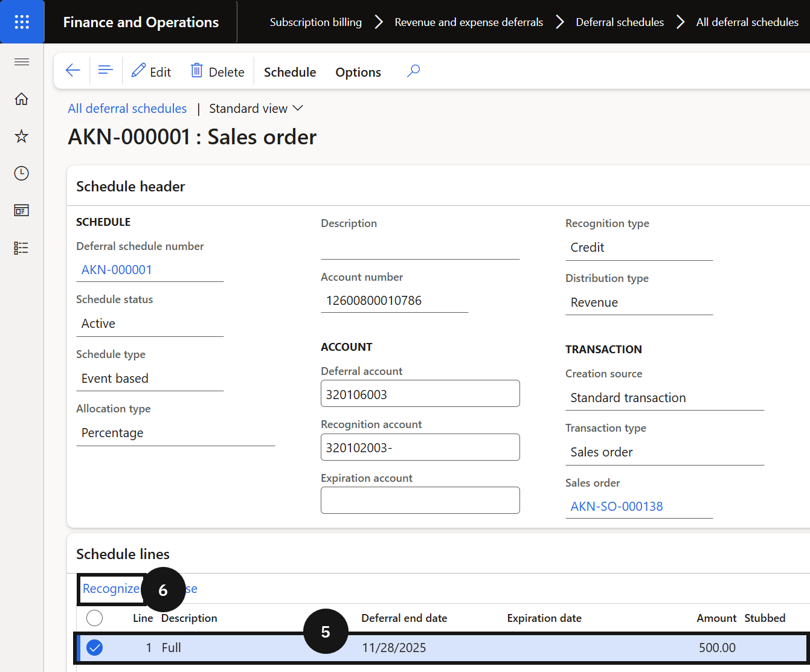Click Delete in the action bar
This screenshot has width=810, height=672.
(217, 71)
